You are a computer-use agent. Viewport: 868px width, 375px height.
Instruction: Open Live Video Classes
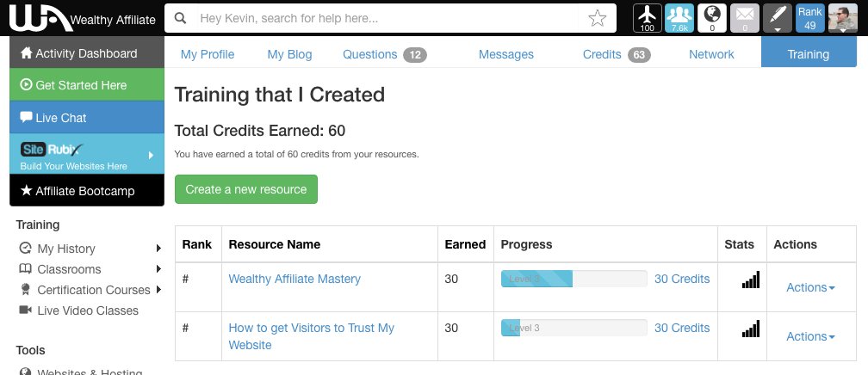pos(88,310)
